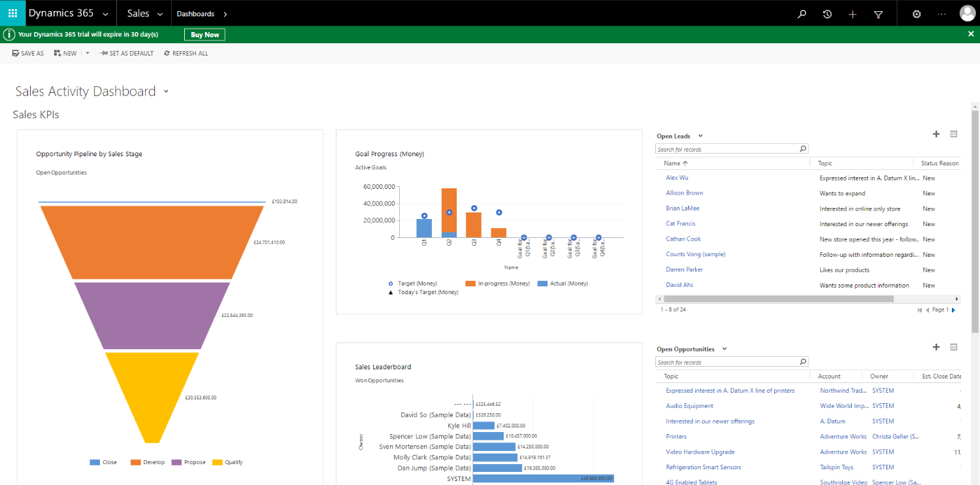Expand the Sales Activity Dashboard selector
This screenshot has height=485, width=980.
166,92
